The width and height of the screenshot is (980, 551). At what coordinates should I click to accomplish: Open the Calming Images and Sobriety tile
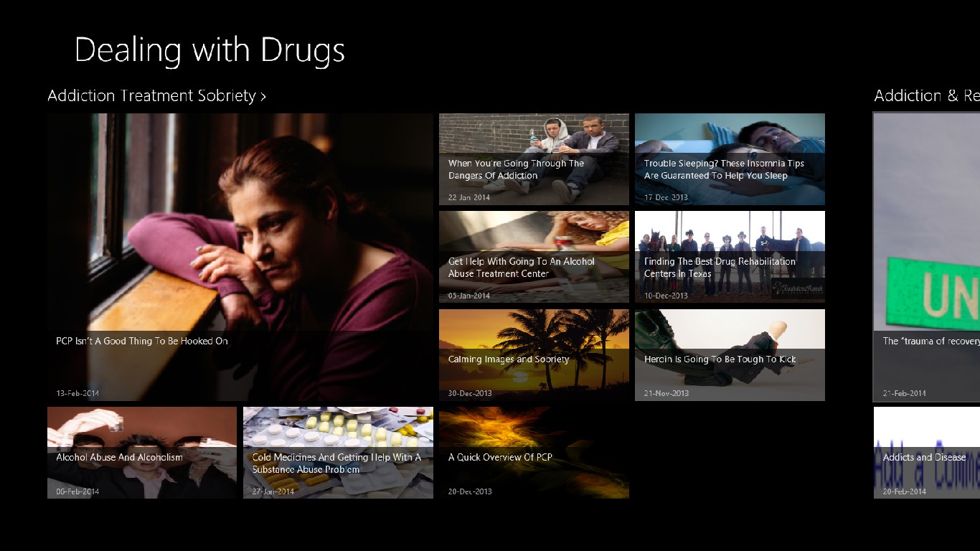click(534, 355)
